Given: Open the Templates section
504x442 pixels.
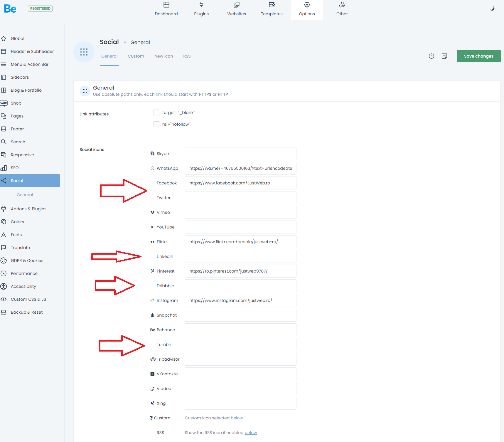Looking at the screenshot, I should click(272, 9).
